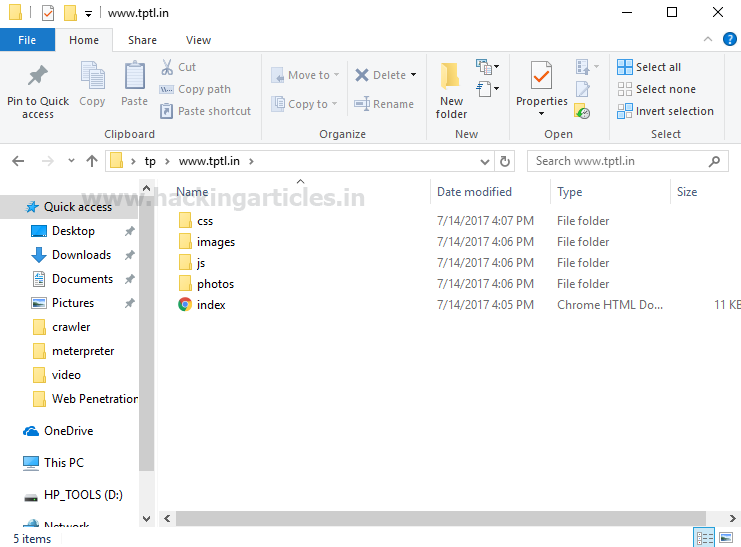Screen dimensions: 741x547
Task: Open the index Chrome HTML file
Action: click(211, 305)
